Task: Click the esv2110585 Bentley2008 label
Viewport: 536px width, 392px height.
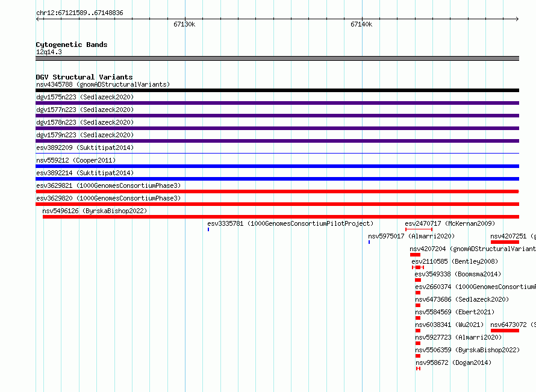Action: pos(455,261)
